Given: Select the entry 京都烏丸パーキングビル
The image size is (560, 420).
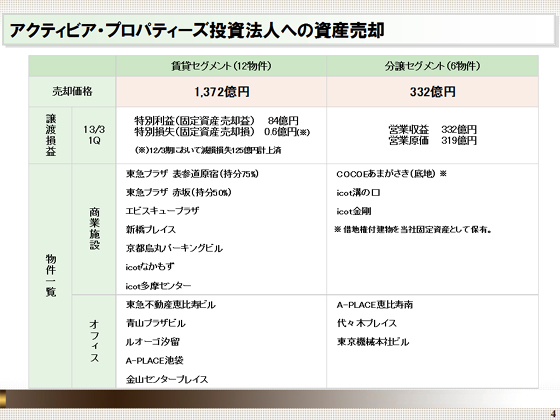Looking at the screenshot, I should coord(174,248).
